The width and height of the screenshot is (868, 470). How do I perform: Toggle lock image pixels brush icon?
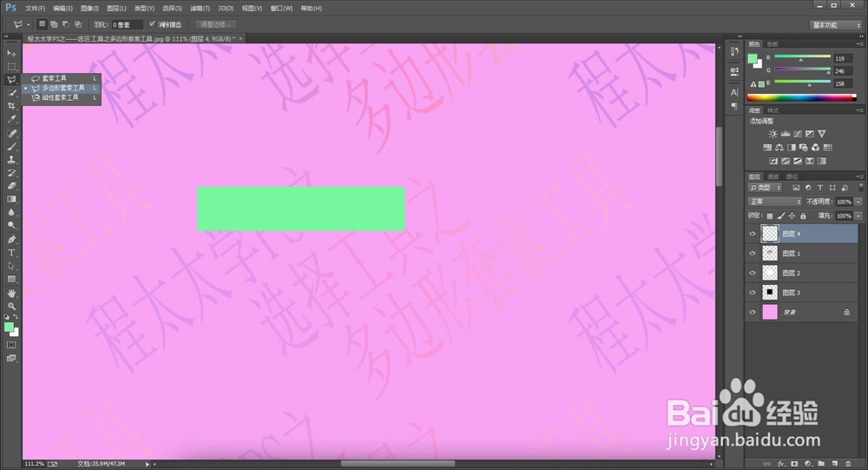pos(780,215)
